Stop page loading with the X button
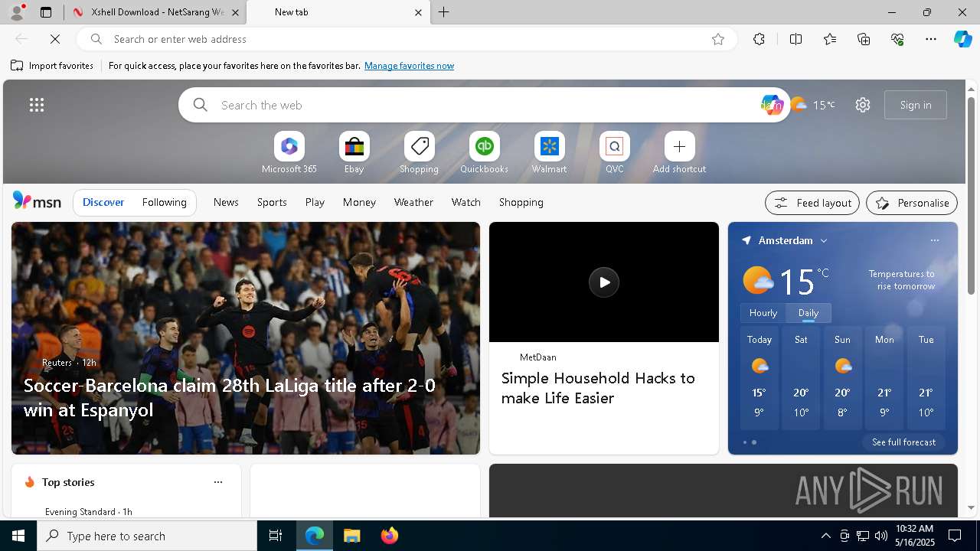This screenshot has width=980, height=551. [55, 39]
